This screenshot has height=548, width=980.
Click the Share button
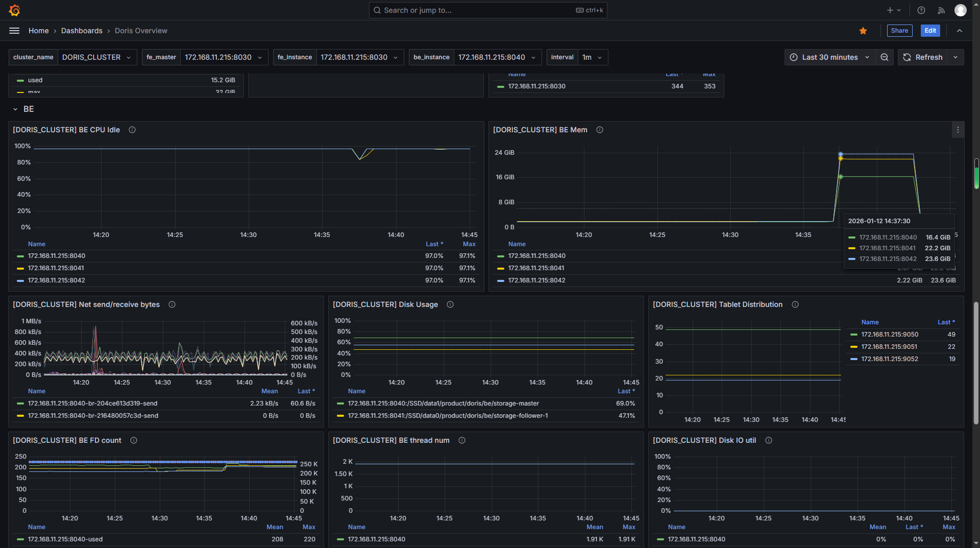899,31
